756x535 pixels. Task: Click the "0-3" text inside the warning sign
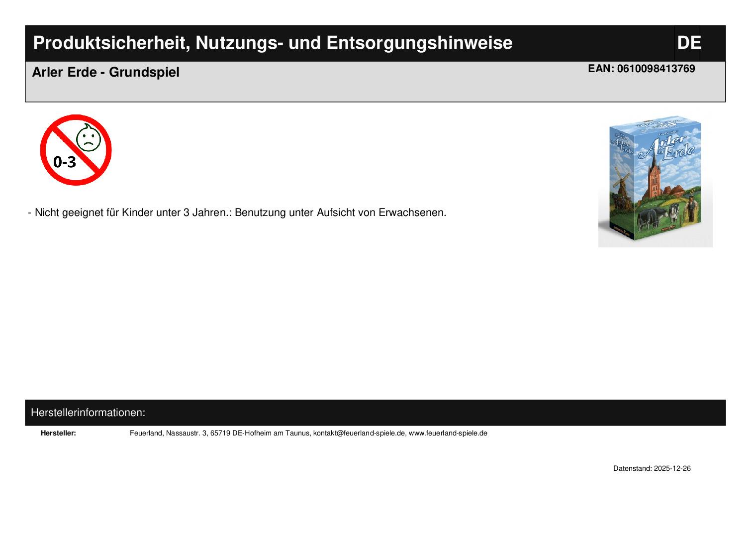[65, 162]
